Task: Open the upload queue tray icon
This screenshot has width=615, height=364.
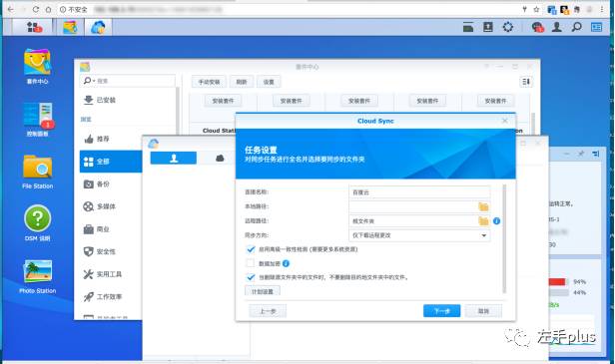Action: (488, 27)
